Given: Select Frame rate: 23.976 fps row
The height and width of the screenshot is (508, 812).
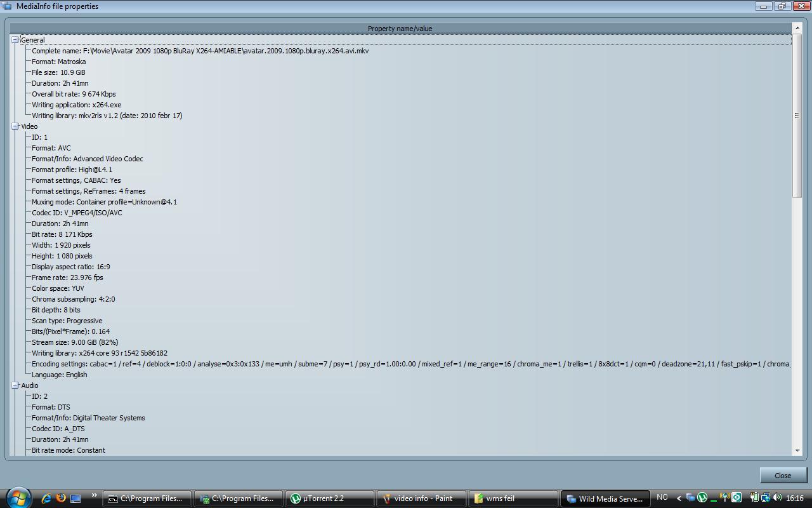Looking at the screenshot, I should pyautogui.click(x=67, y=277).
